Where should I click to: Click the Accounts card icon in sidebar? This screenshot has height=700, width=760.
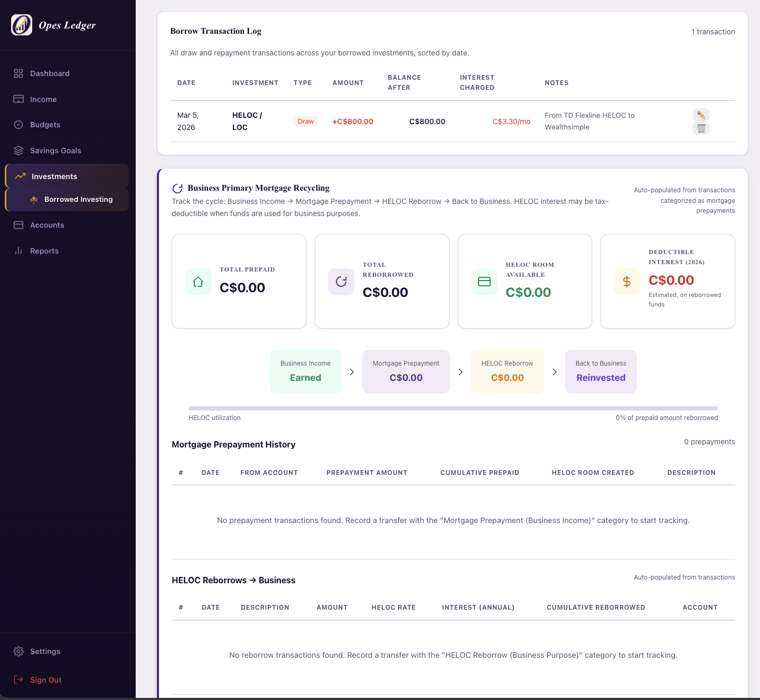click(18, 225)
